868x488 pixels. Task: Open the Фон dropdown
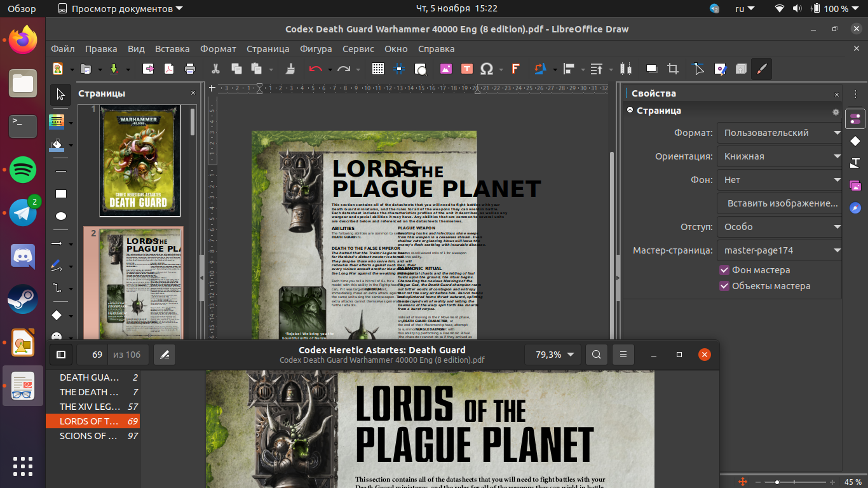779,180
